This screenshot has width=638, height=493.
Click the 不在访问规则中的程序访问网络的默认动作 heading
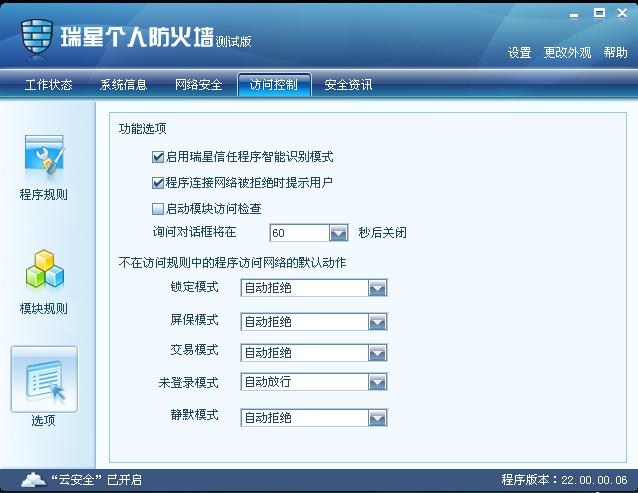coord(232,263)
